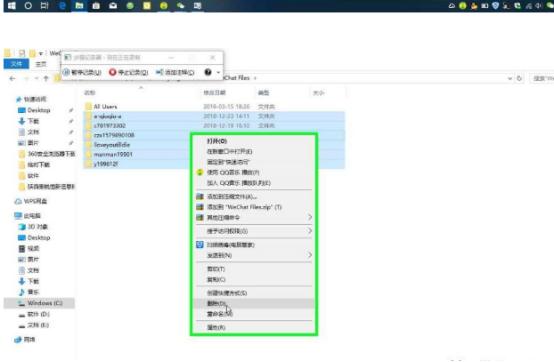
Task: Pick 固定到"快速访问" from the context menu
Action: pos(254,162)
